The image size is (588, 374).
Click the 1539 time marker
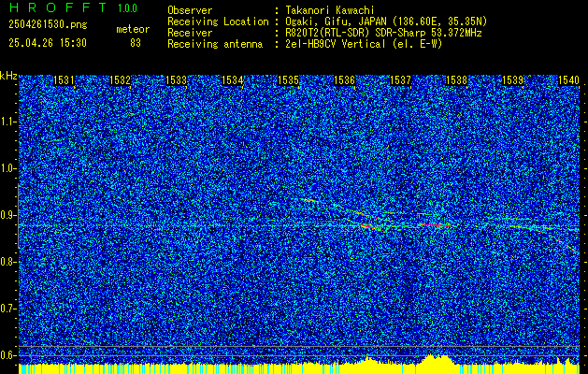512,80
